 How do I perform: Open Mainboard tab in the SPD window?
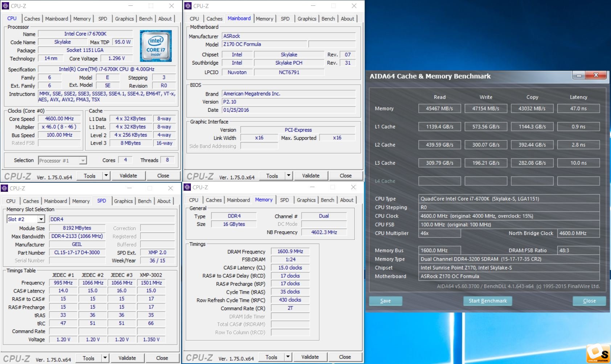(x=56, y=201)
